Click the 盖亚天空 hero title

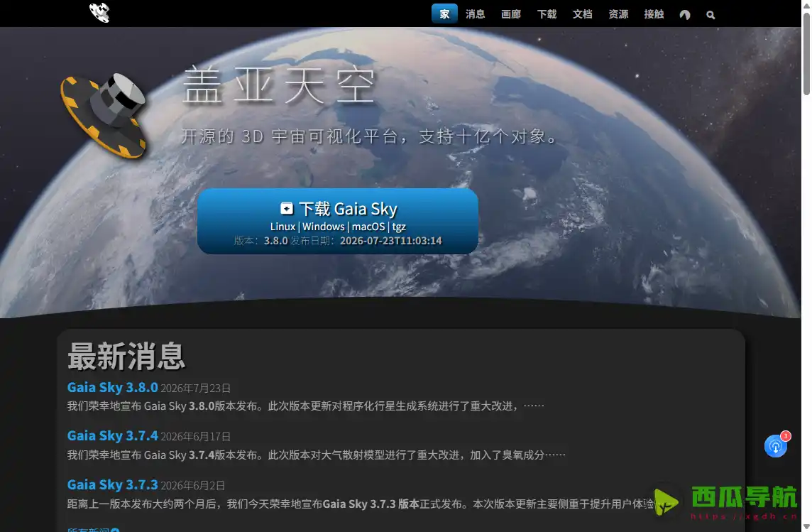coord(279,85)
